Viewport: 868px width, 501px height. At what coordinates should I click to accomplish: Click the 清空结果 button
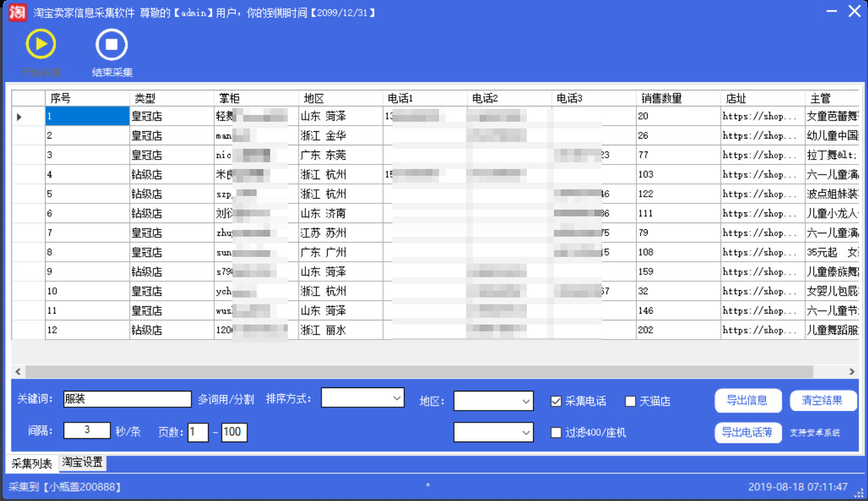point(823,400)
